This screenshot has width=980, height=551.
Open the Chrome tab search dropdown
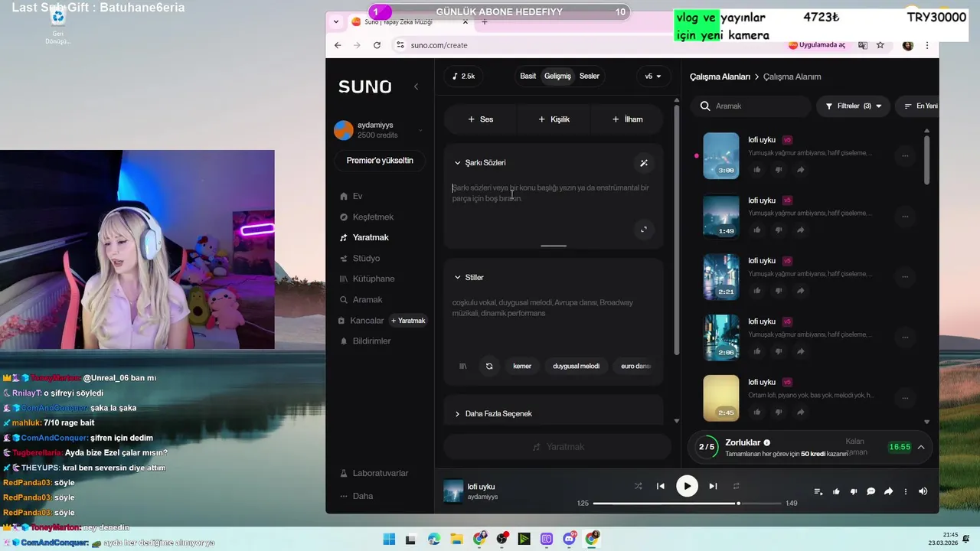(335, 22)
